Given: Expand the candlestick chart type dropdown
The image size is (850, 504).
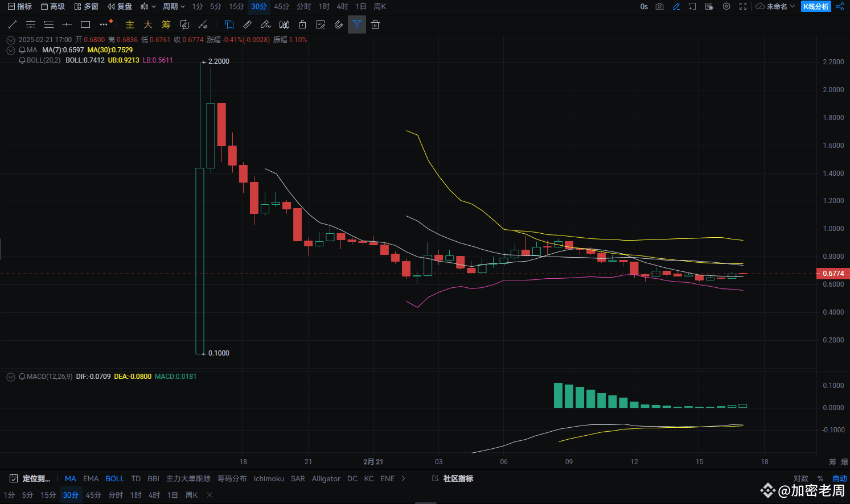Looking at the screenshot, I should (148, 6).
